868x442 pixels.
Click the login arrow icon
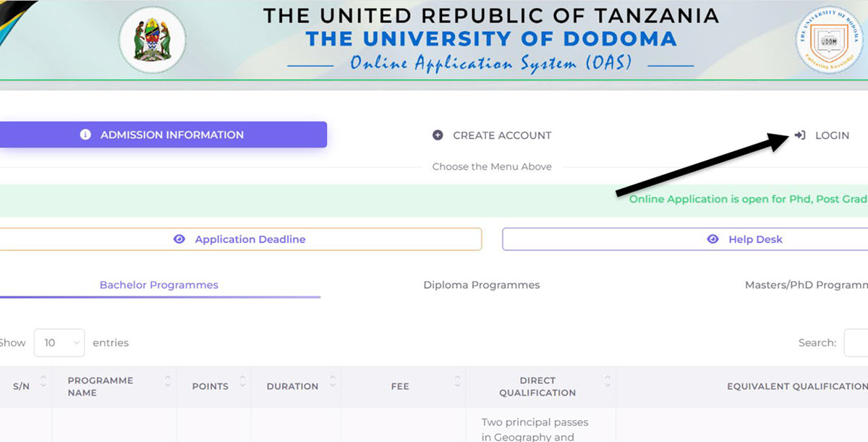pos(800,135)
